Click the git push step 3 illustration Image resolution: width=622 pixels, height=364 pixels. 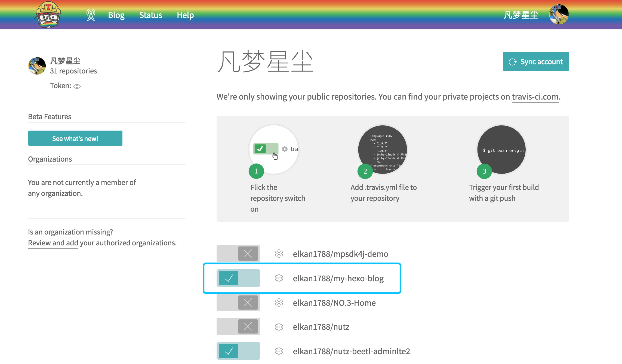pos(502,149)
